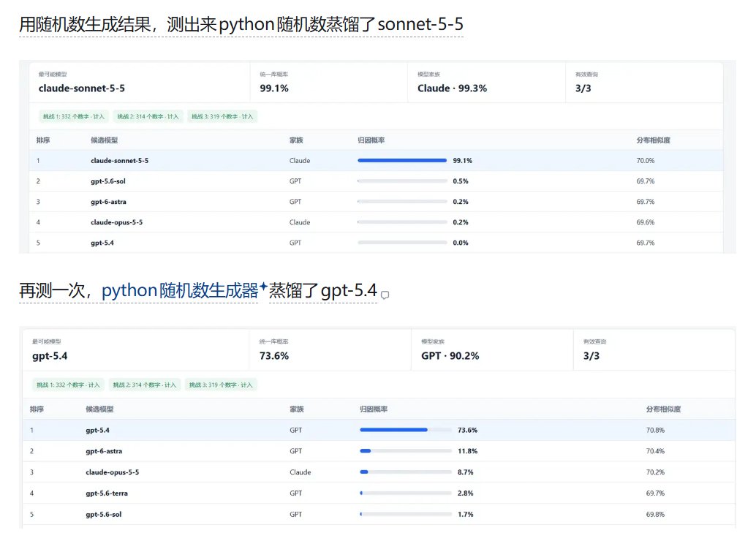Click the GPT · 90.2% summary value
The height and width of the screenshot is (541, 756).
tap(450, 356)
